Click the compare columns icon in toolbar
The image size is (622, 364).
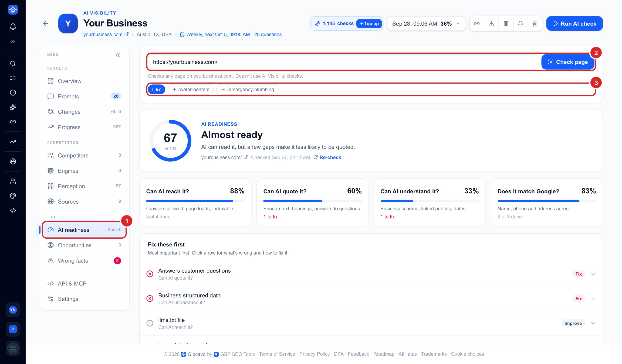click(x=506, y=23)
